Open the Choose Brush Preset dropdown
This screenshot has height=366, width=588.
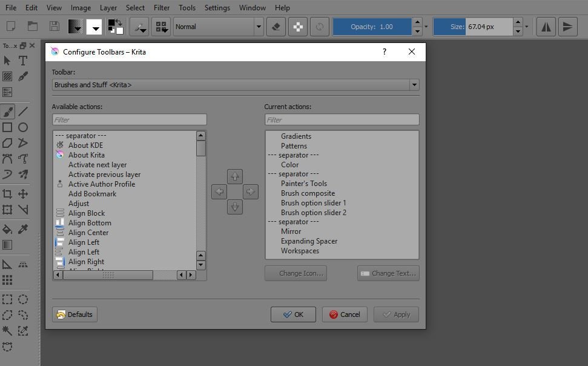[x=161, y=27]
